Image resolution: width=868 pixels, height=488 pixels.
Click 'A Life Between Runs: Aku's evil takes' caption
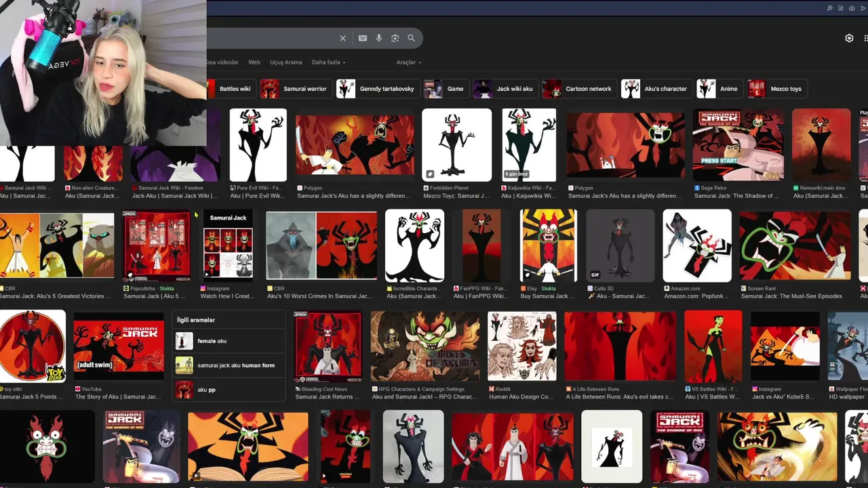620,396
